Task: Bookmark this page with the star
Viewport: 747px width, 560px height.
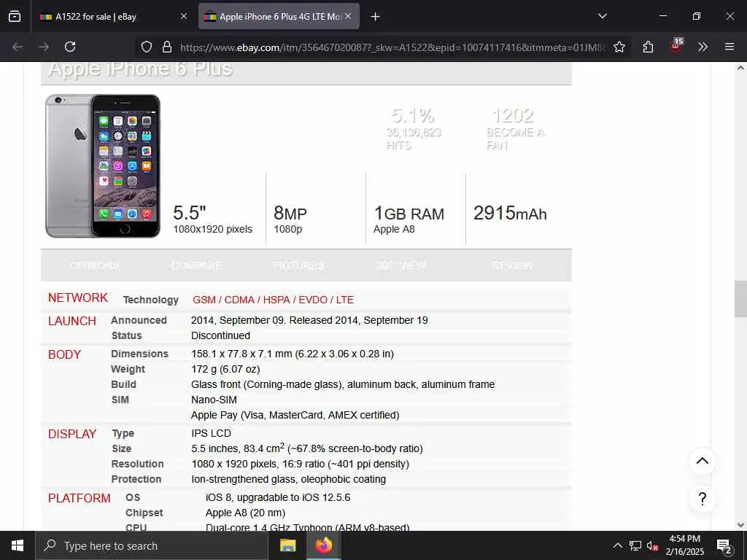Action: coord(619,47)
